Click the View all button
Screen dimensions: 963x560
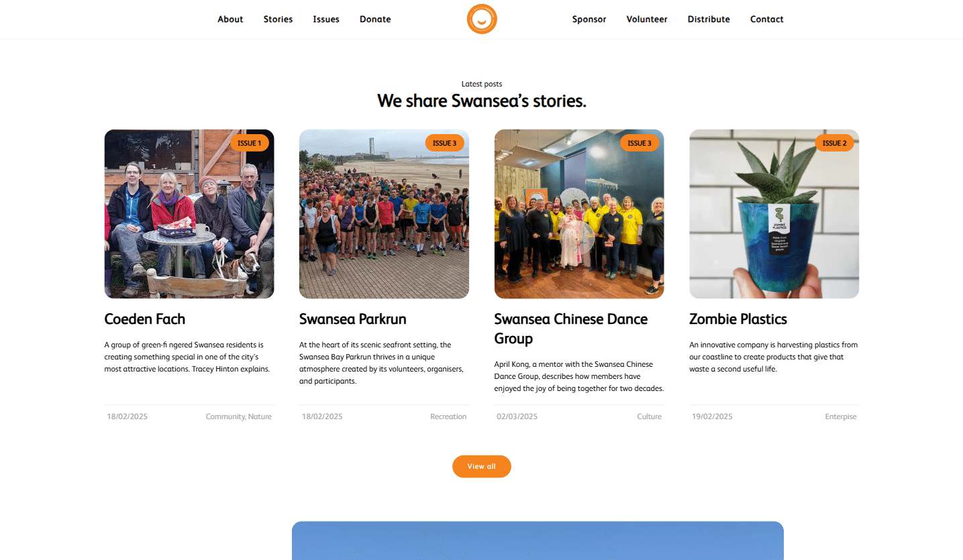(482, 466)
